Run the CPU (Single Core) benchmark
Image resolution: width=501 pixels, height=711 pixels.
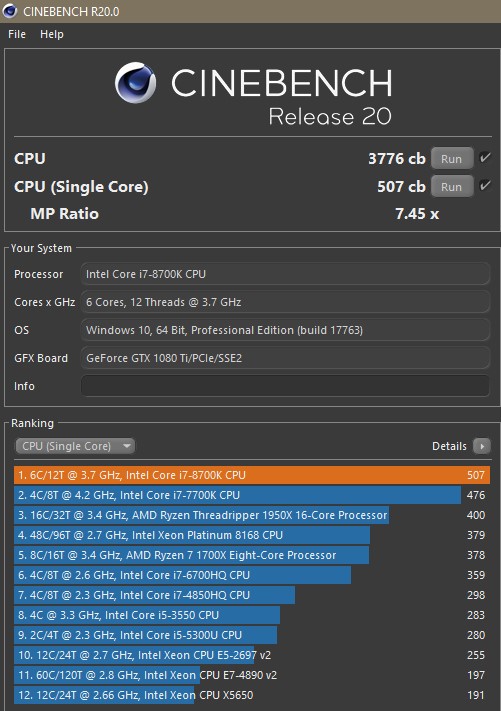(x=452, y=187)
